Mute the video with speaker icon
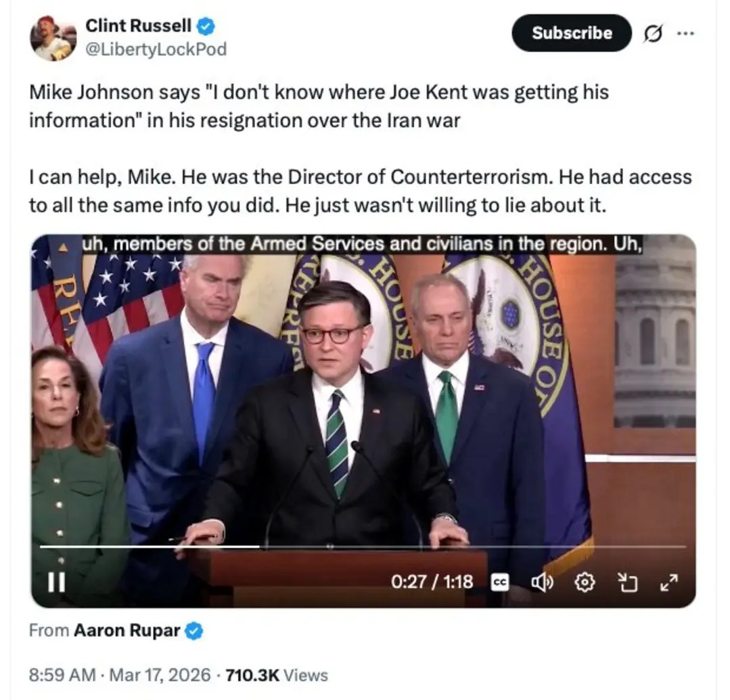 (542, 582)
